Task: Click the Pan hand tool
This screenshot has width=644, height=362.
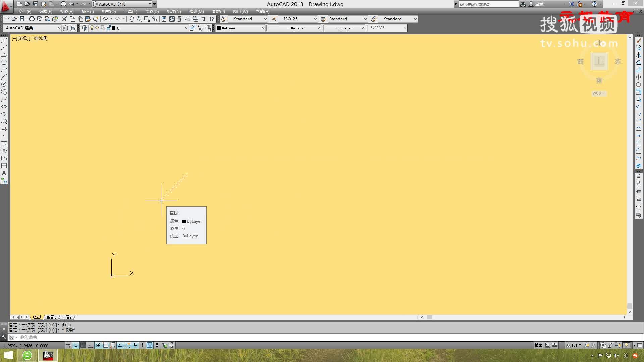Action: (131, 19)
